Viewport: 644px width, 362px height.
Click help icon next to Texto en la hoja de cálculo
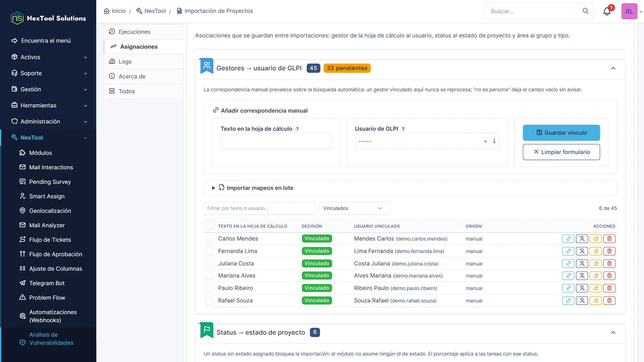297,129
